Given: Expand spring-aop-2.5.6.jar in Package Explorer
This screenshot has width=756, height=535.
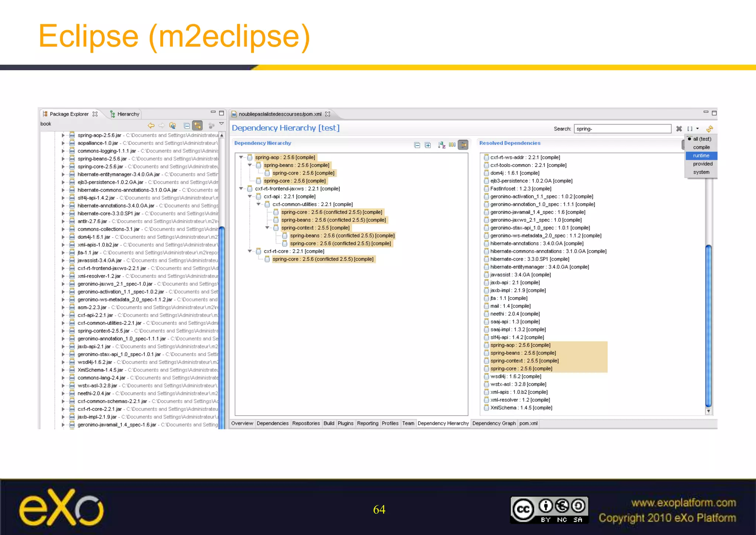Looking at the screenshot, I should pos(63,136).
